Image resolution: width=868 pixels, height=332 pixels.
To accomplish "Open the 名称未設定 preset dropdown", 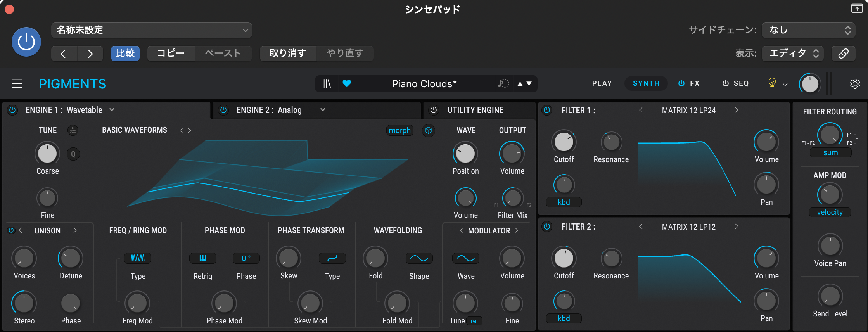I will (152, 30).
